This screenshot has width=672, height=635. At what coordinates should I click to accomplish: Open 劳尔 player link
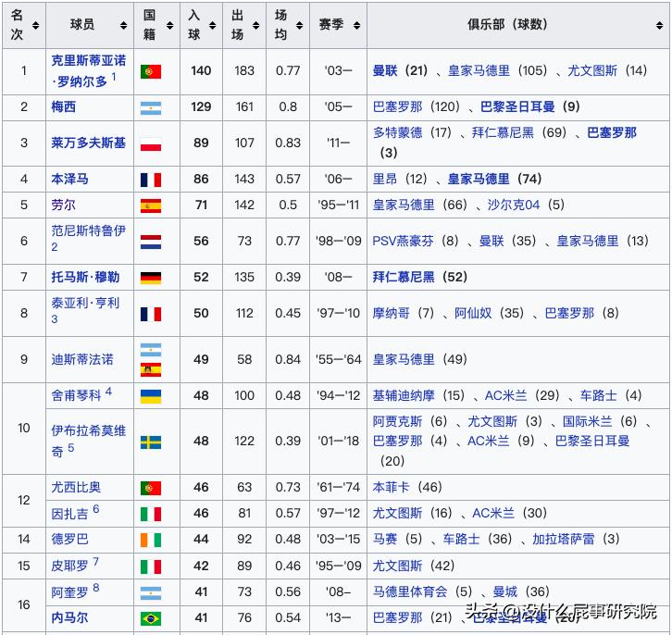[64, 205]
